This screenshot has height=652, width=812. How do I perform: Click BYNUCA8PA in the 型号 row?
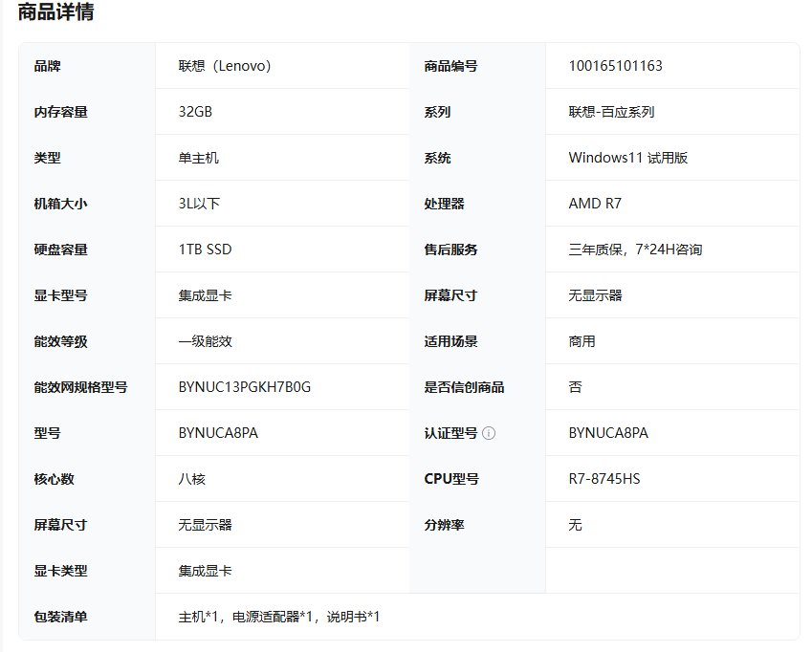[x=218, y=433]
